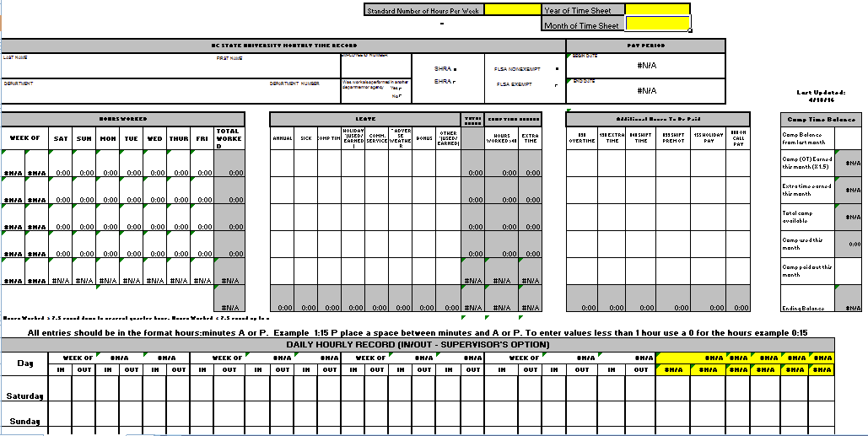Screen dimensions: 868x436
Task: Select the Total comp available #N/A cell
Action: (848, 217)
